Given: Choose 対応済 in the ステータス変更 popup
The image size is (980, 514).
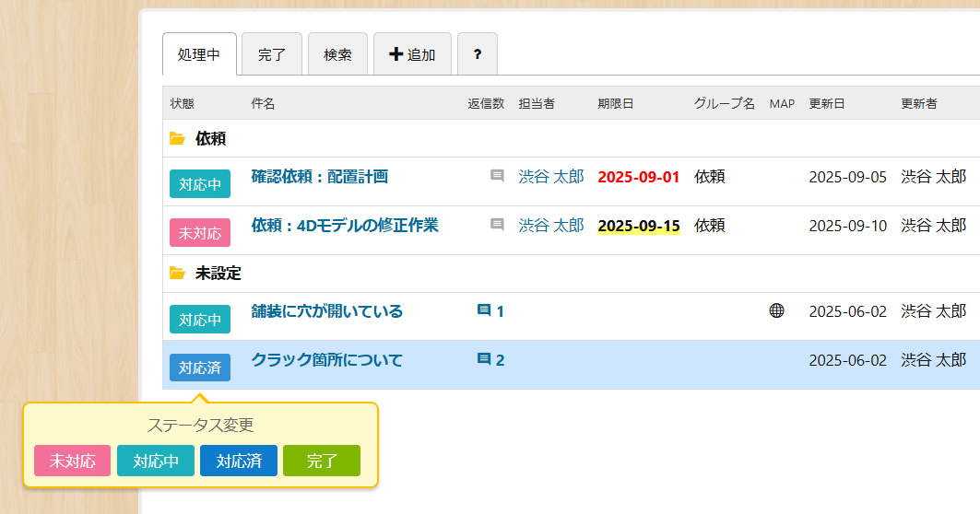Looking at the screenshot, I should pos(239,461).
